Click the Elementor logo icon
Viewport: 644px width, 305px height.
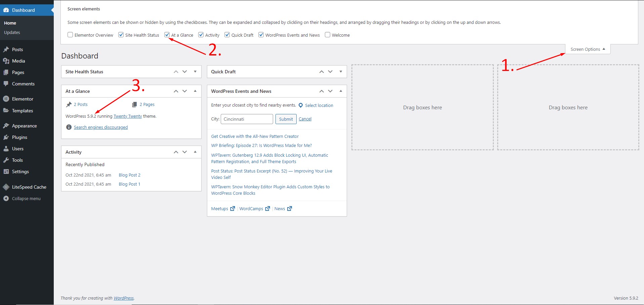point(6,99)
